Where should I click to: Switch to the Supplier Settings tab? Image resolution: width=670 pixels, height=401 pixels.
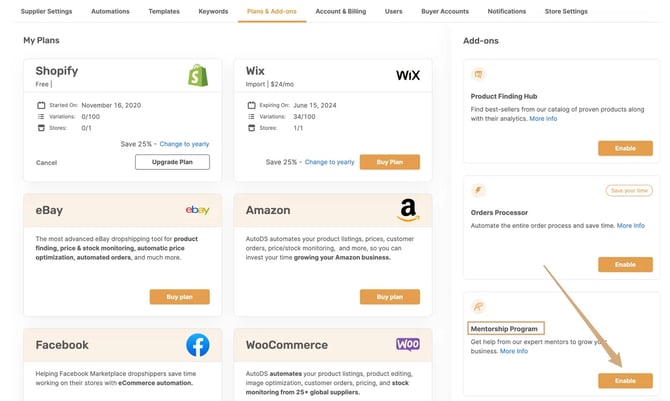click(x=47, y=12)
